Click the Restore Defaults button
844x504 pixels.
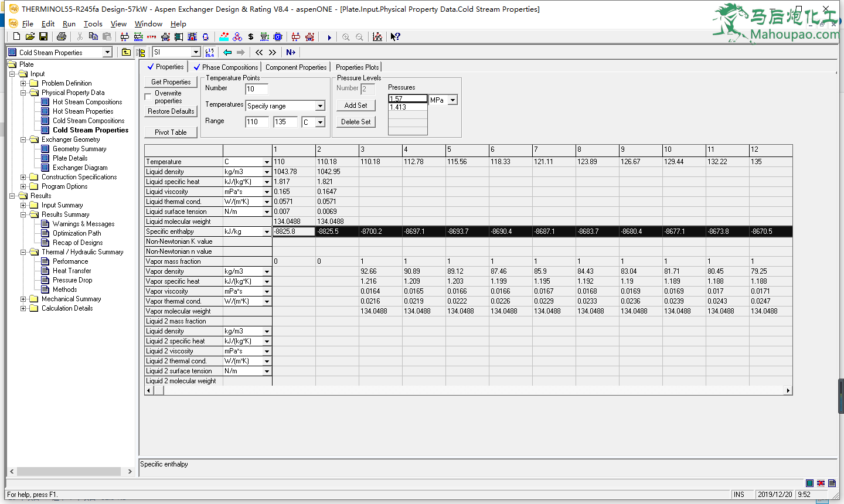pyautogui.click(x=171, y=111)
